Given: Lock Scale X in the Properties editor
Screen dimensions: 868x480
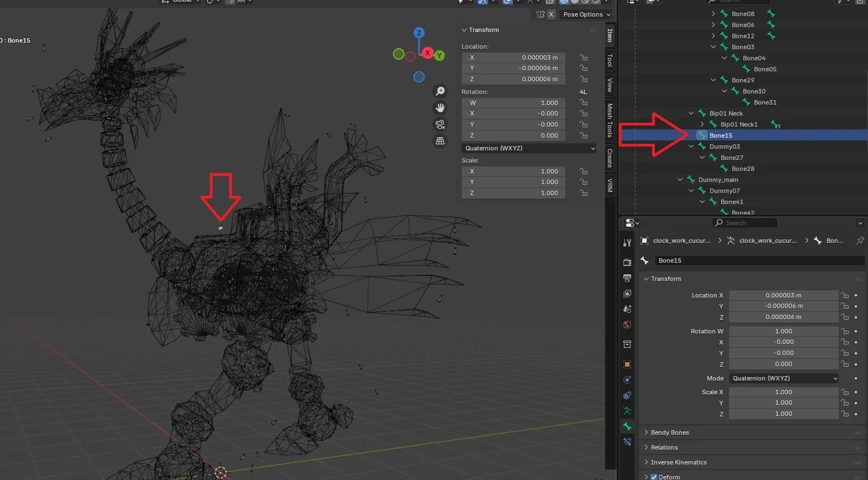Looking at the screenshot, I should pyautogui.click(x=845, y=392).
